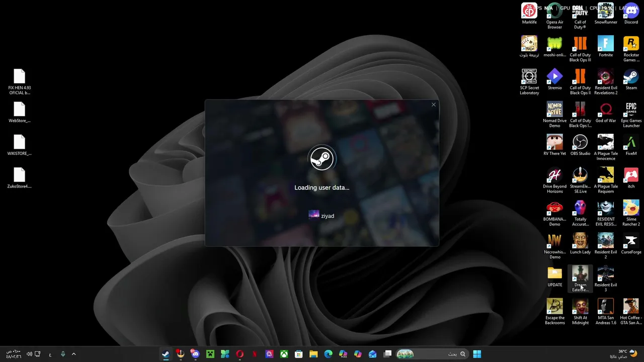Select the Nomad Drive Demo icon
The image size is (644, 362).
(x=555, y=115)
